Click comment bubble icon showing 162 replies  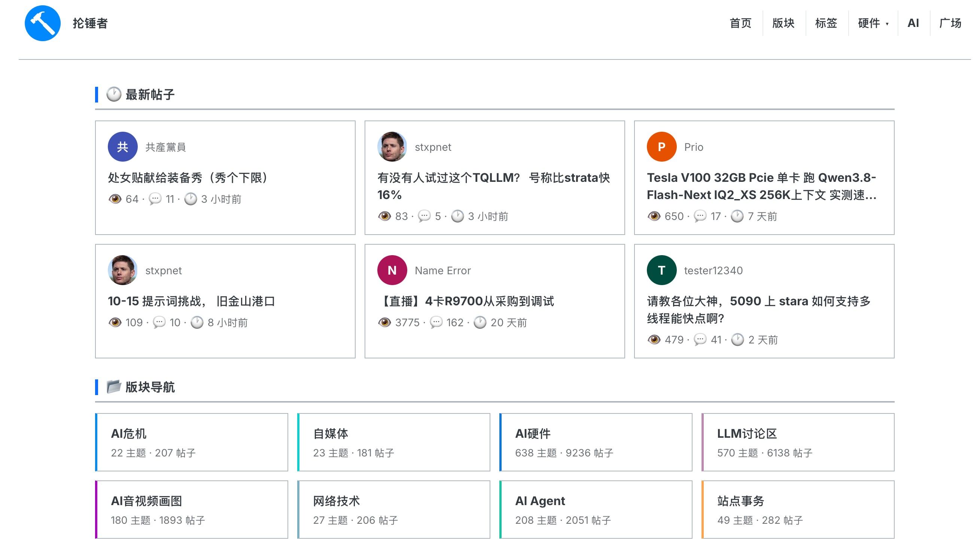click(436, 323)
